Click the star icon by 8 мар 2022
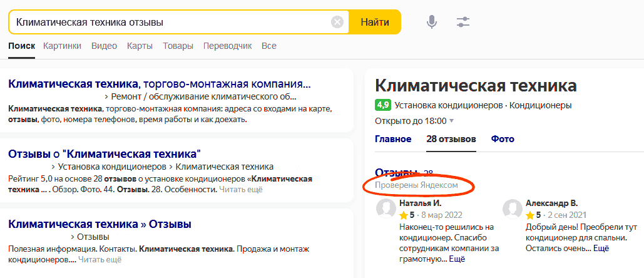The height and width of the screenshot is (278, 644). click(x=404, y=215)
